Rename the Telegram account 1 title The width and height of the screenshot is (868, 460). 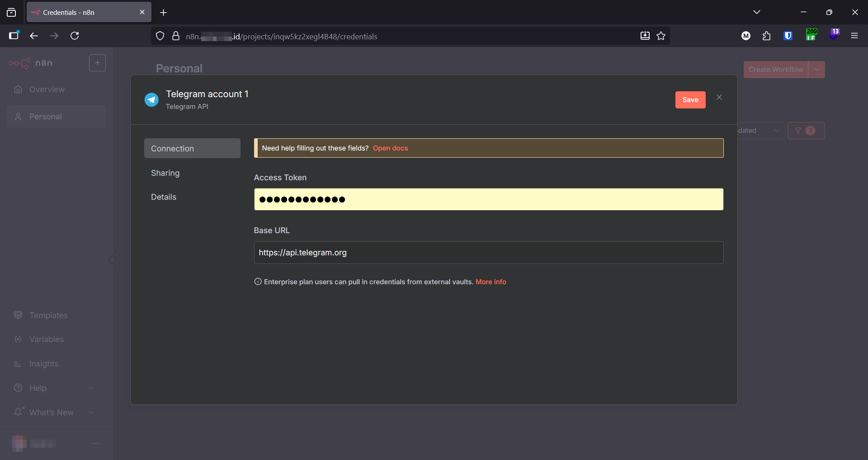(207, 94)
